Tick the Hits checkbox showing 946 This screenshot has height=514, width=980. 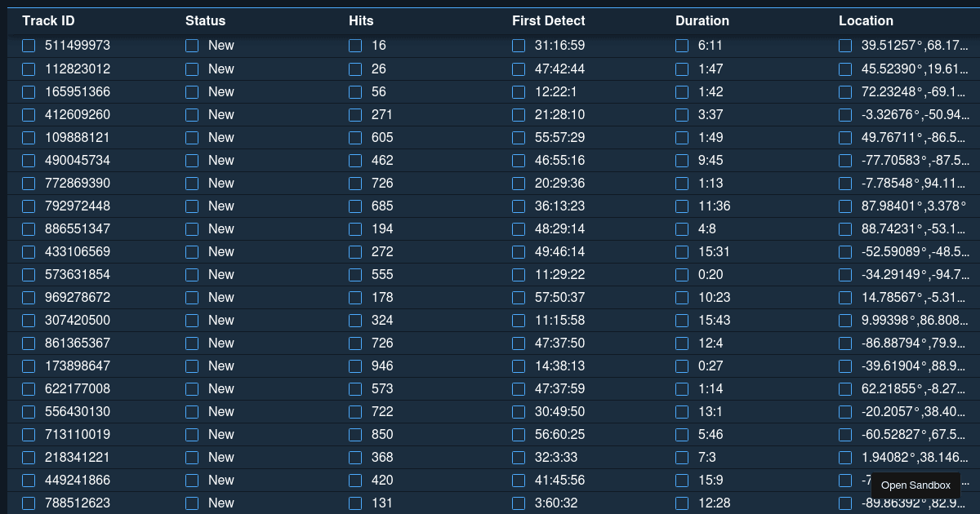point(355,366)
